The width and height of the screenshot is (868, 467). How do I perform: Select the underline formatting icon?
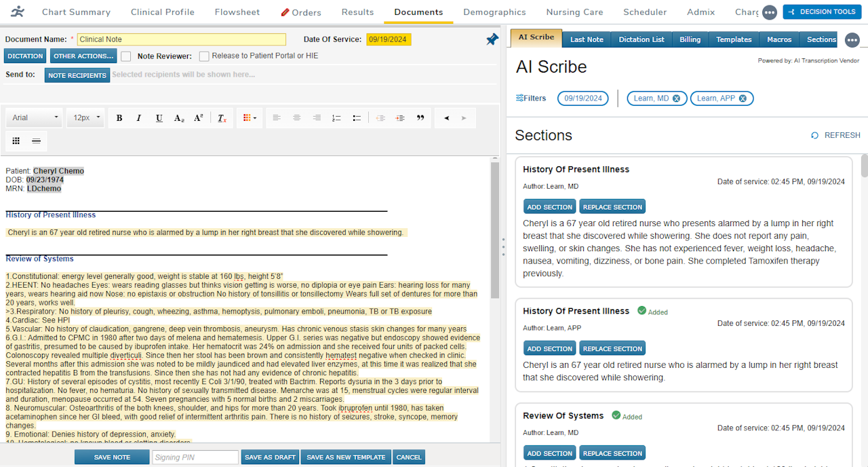pyautogui.click(x=159, y=117)
